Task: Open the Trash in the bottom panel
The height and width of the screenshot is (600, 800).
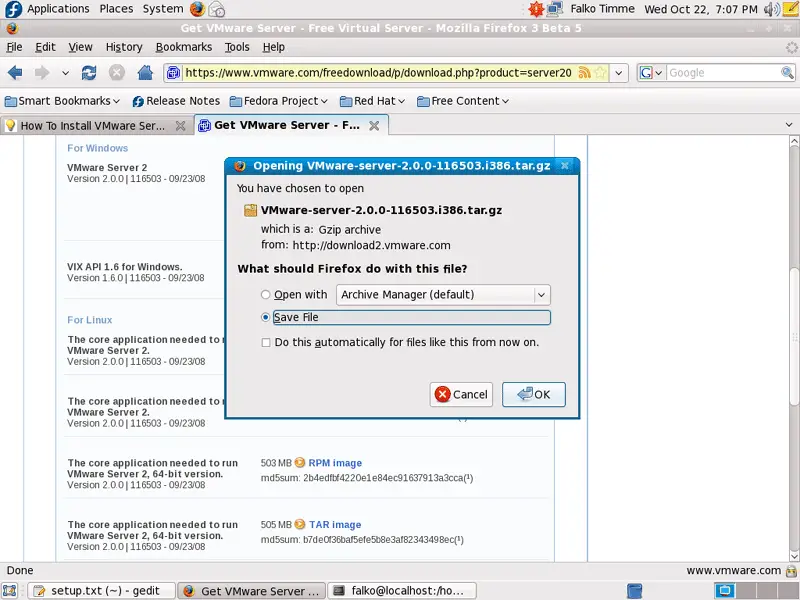Action: coord(634,591)
